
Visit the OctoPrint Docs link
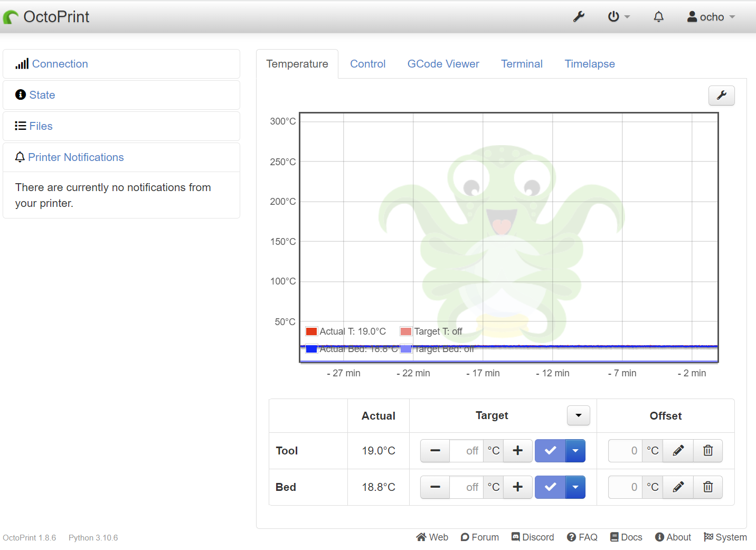626,537
